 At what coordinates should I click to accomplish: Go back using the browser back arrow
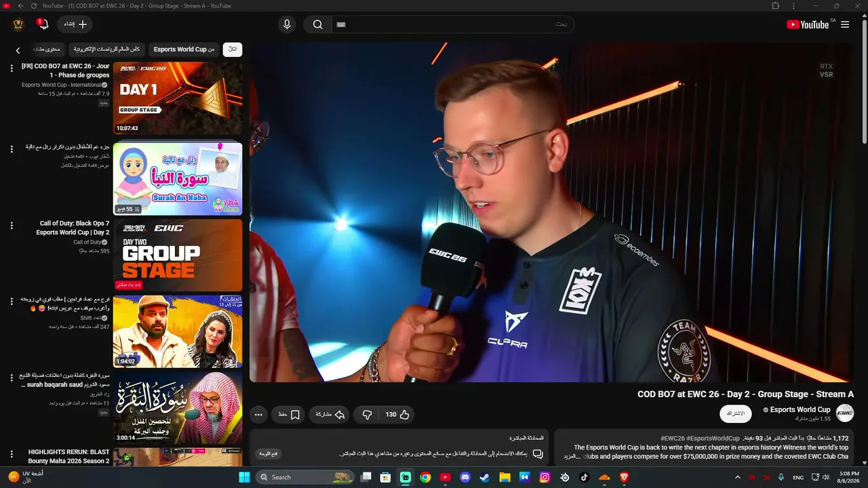[20, 6]
